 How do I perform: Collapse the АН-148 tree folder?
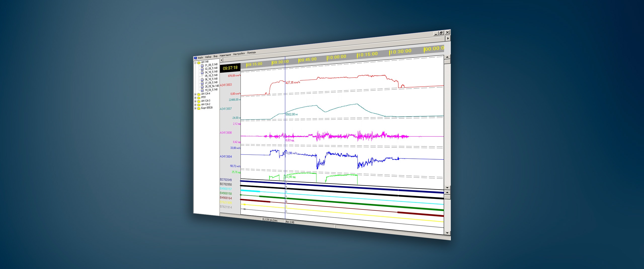tap(195, 63)
